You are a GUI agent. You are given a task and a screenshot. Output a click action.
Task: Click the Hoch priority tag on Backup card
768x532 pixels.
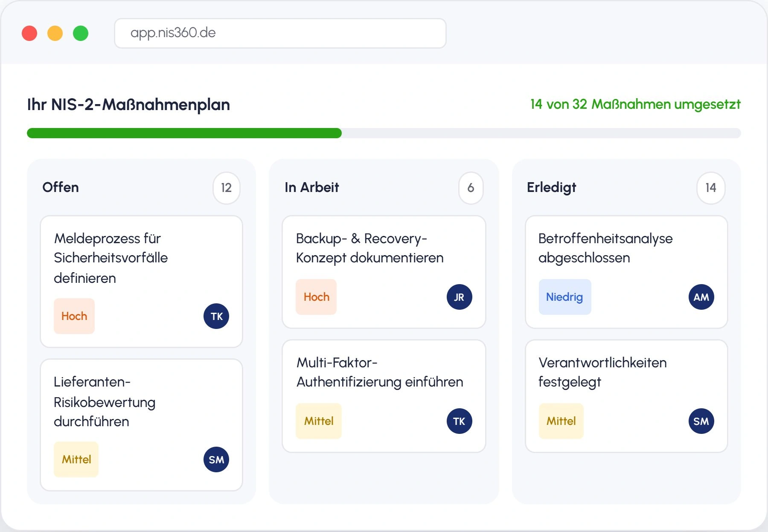coord(316,297)
